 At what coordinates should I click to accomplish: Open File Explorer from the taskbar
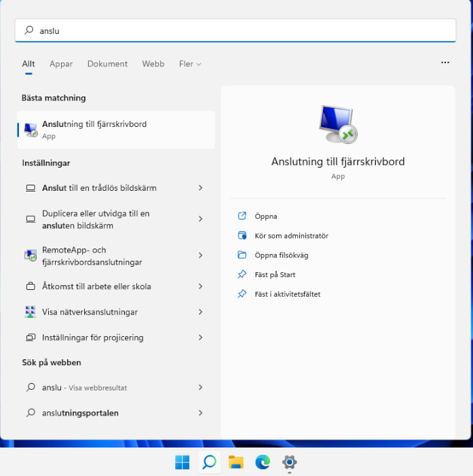[235, 462]
